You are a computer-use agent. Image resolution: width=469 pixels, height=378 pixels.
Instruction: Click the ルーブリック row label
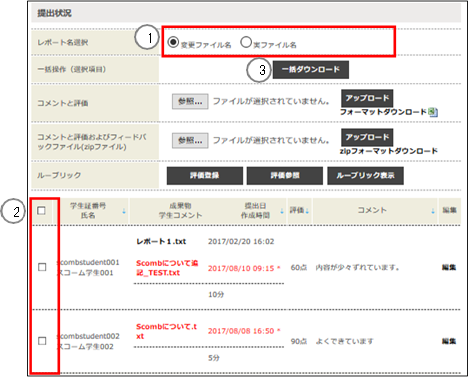[59, 175]
